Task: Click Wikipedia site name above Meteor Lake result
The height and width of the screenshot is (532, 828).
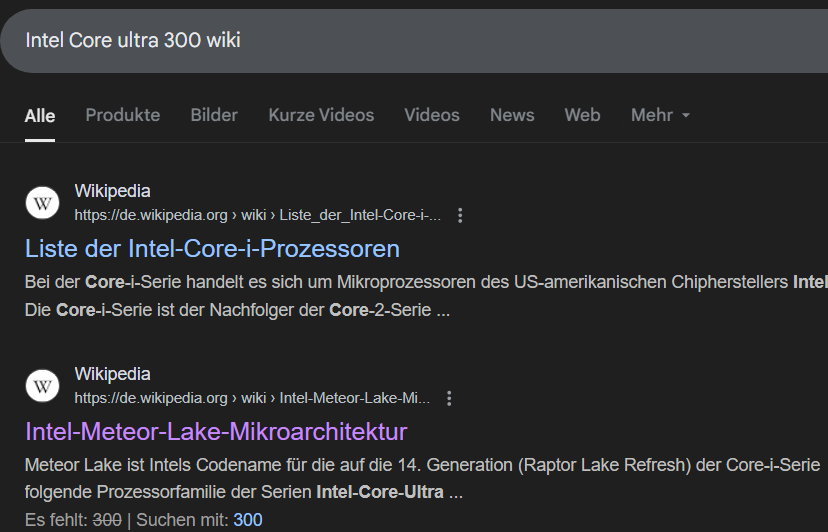Action: coord(112,374)
